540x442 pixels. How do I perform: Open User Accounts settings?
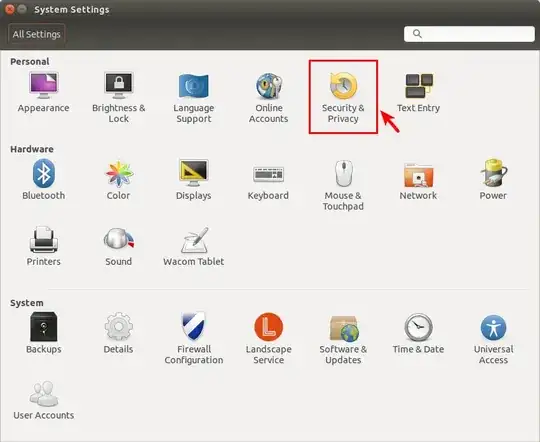coord(43,400)
